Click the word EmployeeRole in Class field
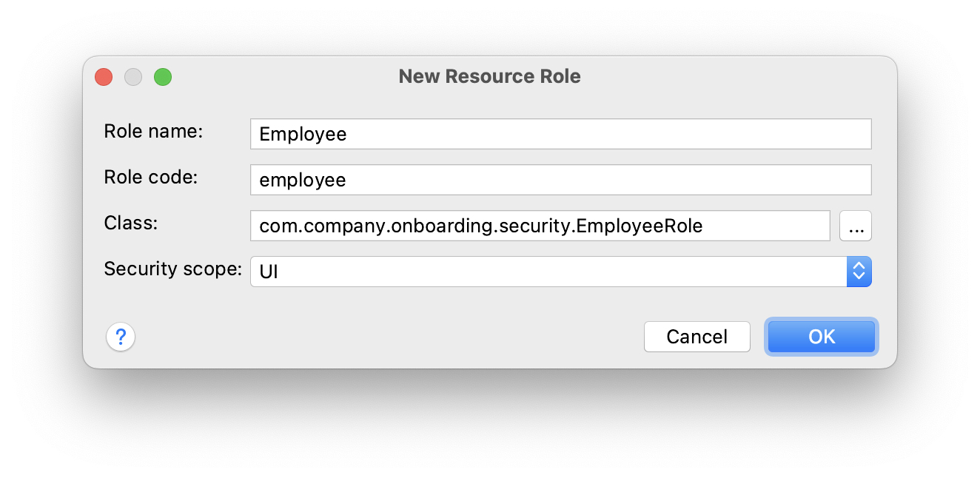The height and width of the screenshot is (478, 980). 639,226
